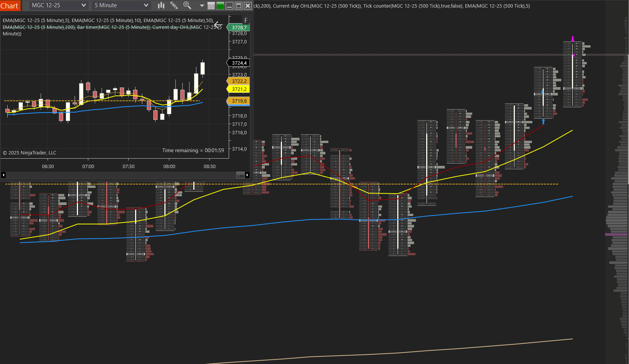The image size is (629, 364).
Task: Click the 2025 NinjaTrader, LLC copyright text
Action: point(30,153)
